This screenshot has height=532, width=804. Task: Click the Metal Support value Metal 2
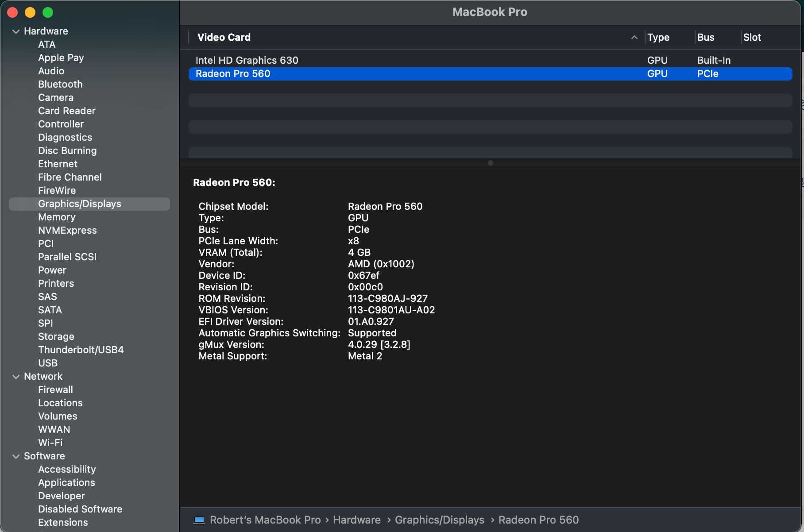click(x=365, y=356)
